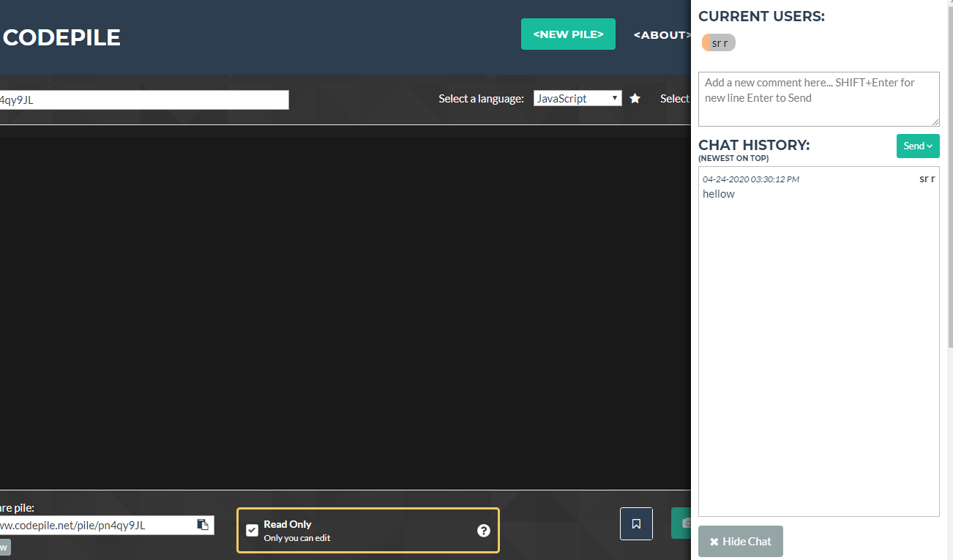Open the JavaScript language dropdown

(x=578, y=98)
